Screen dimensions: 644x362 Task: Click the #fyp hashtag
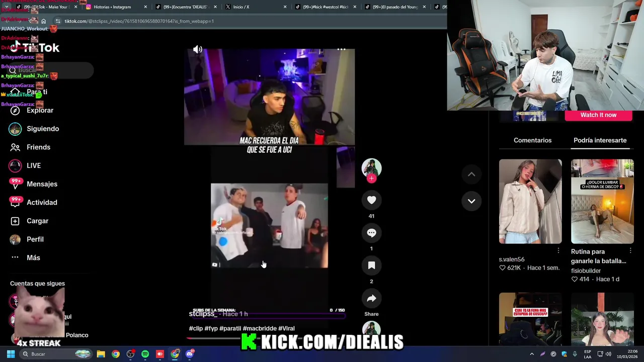(211, 328)
